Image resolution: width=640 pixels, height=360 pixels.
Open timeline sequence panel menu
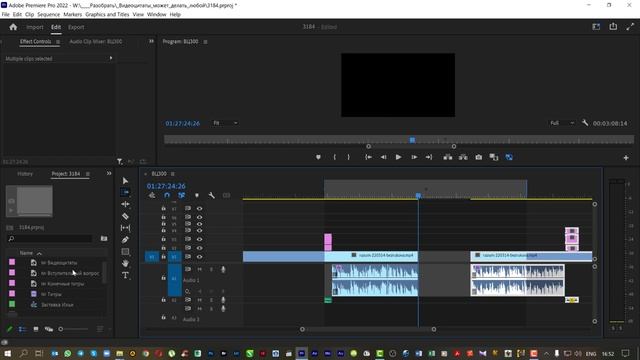[x=173, y=174]
